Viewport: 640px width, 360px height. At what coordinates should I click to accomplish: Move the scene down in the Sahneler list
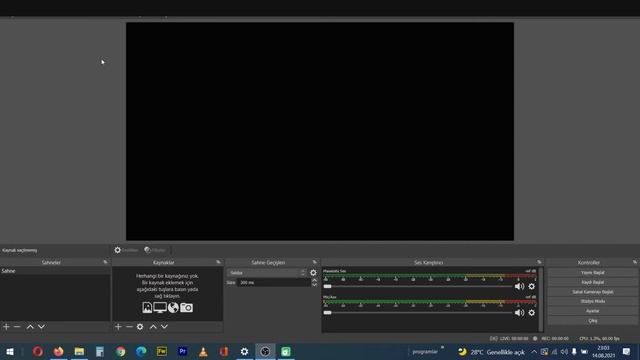(x=41, y=327)
